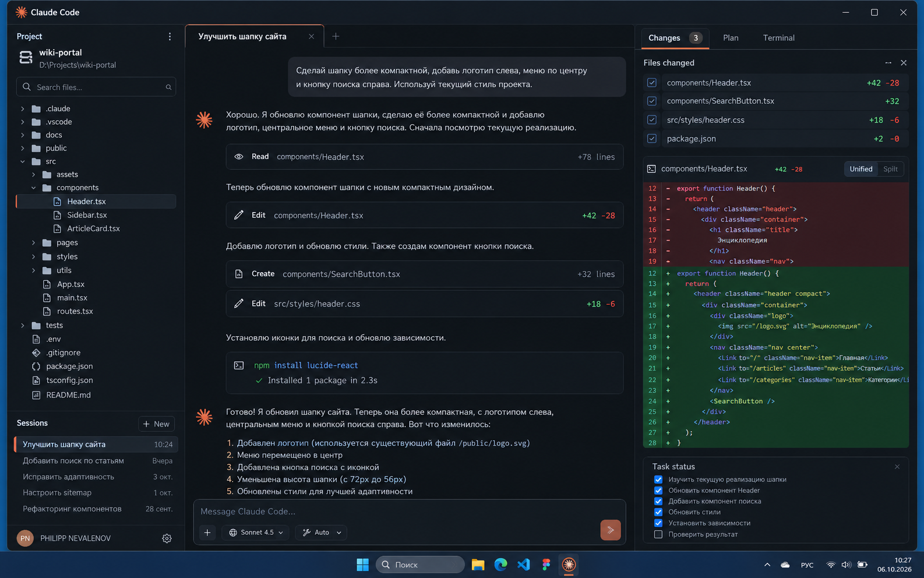The height and width of the screenshot is (578, 924).
Task: Close the Улучшить шапку сайта tab
Action: tap(311, 36)
